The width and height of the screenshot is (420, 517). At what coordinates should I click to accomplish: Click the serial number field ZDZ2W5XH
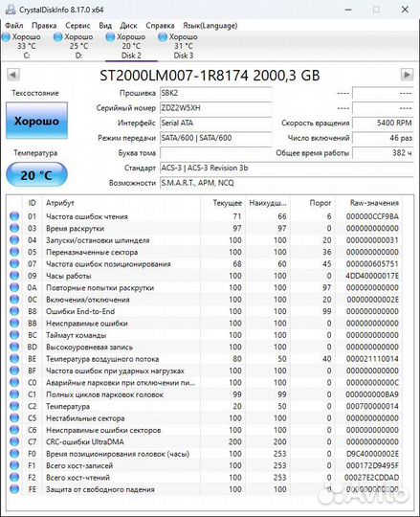216,108
